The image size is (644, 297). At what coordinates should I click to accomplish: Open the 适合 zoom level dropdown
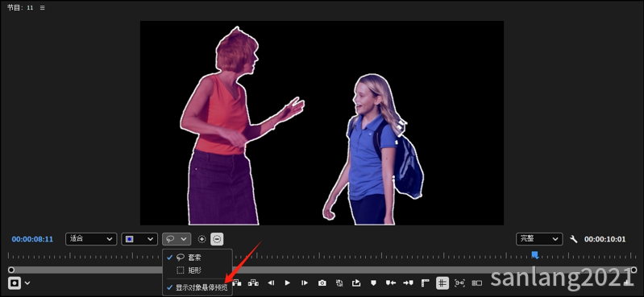tap(91, 239)
